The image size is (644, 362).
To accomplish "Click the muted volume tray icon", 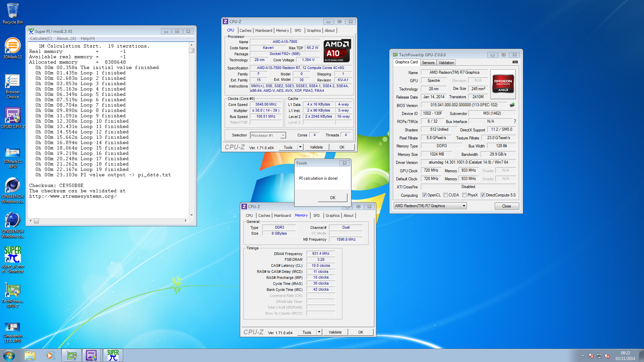I will coord(607,356).
